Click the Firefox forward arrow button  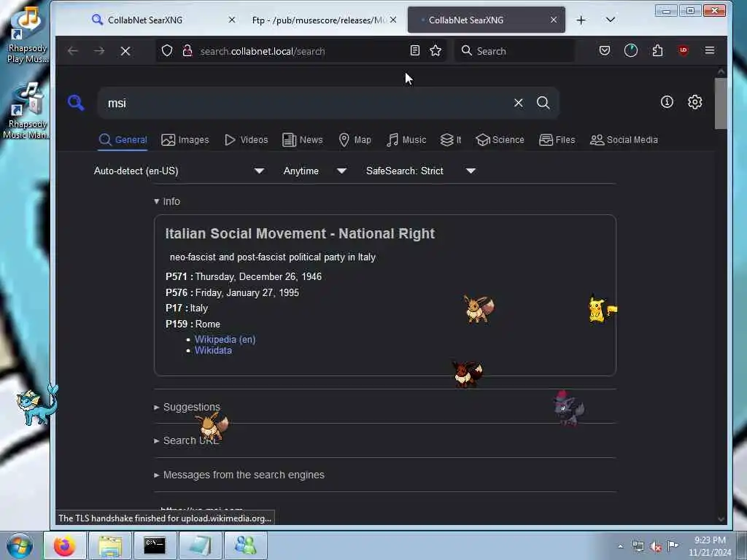[x=99, y=51]
